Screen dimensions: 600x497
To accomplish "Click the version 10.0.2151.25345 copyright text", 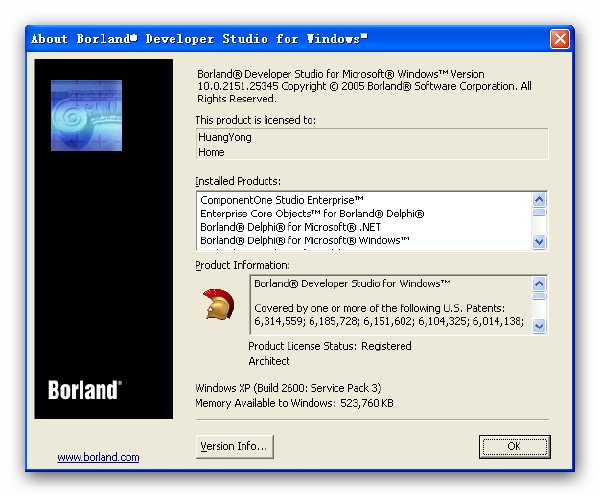I will click(x=364, y=86).
